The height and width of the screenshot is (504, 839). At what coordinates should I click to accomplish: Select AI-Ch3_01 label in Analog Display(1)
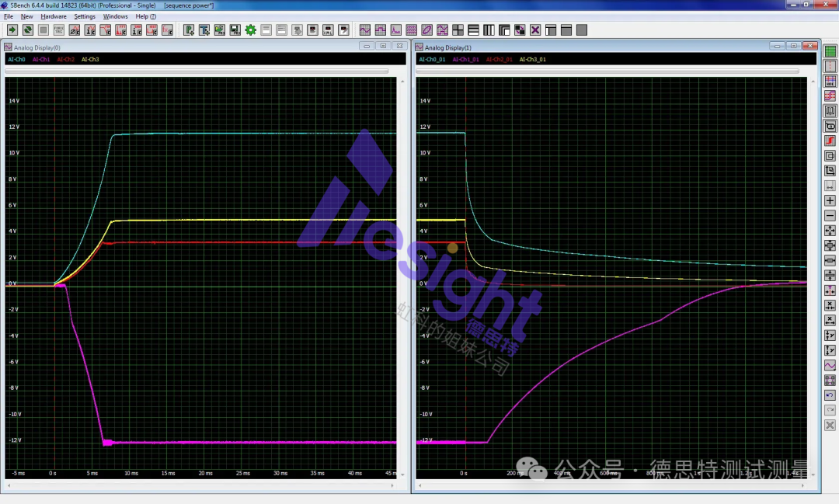[x=533, y=59]
